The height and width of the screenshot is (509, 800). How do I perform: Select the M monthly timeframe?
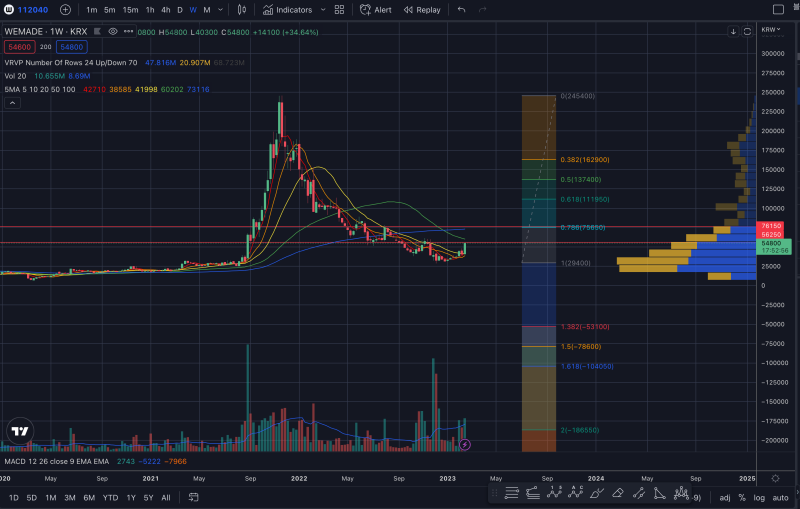coord(207,10)
